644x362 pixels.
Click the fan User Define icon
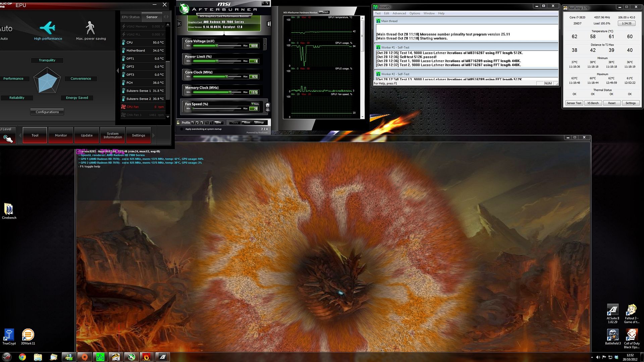[267, 107]
